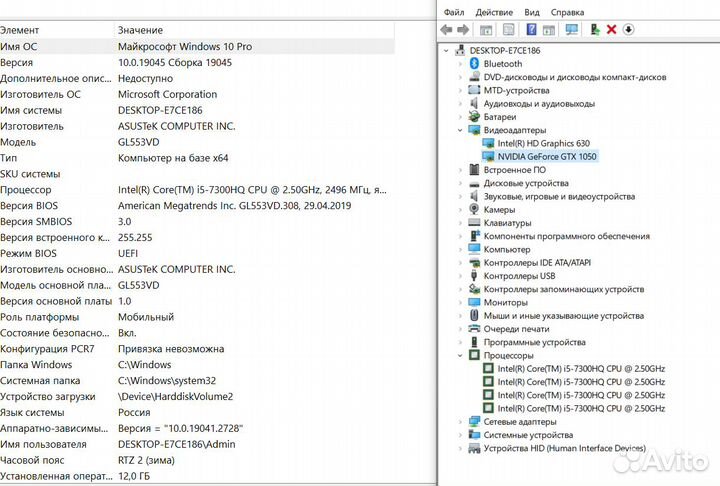720x486 pixels.
Task: Collapse the Процессоры category
Action: coord(460,355)
